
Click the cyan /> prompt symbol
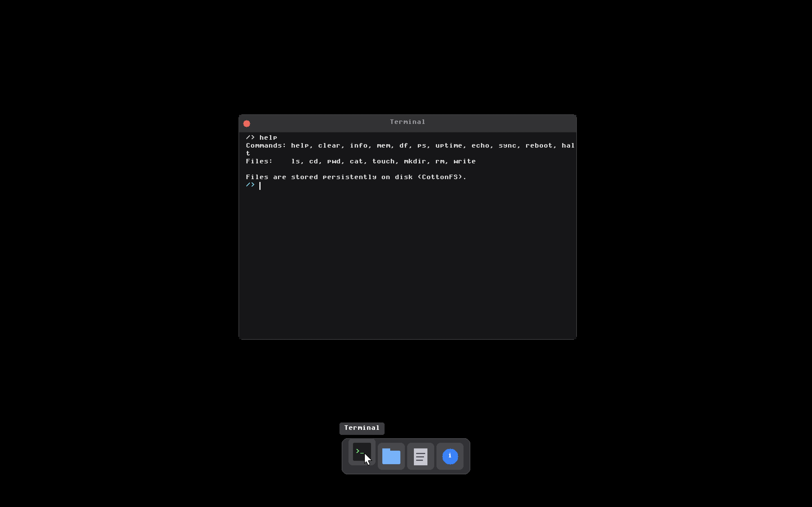[250, 184]
